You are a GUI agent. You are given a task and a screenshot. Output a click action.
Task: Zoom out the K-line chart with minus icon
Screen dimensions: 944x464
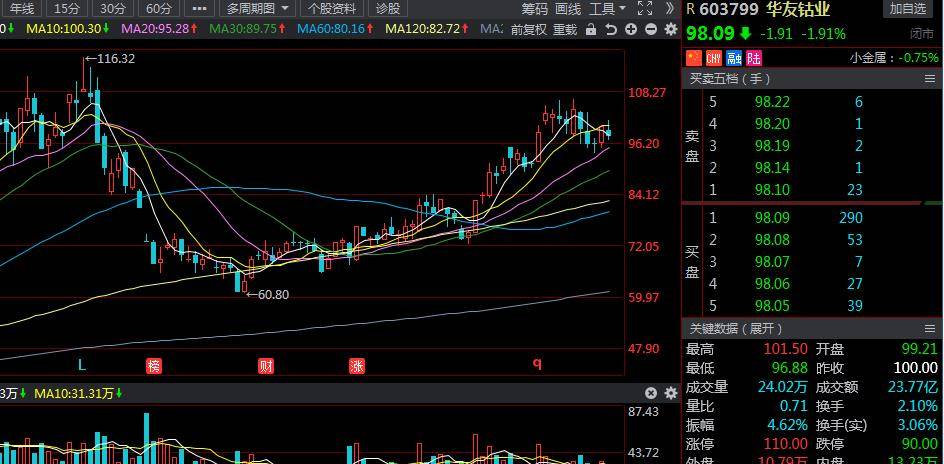pos(650,29)
